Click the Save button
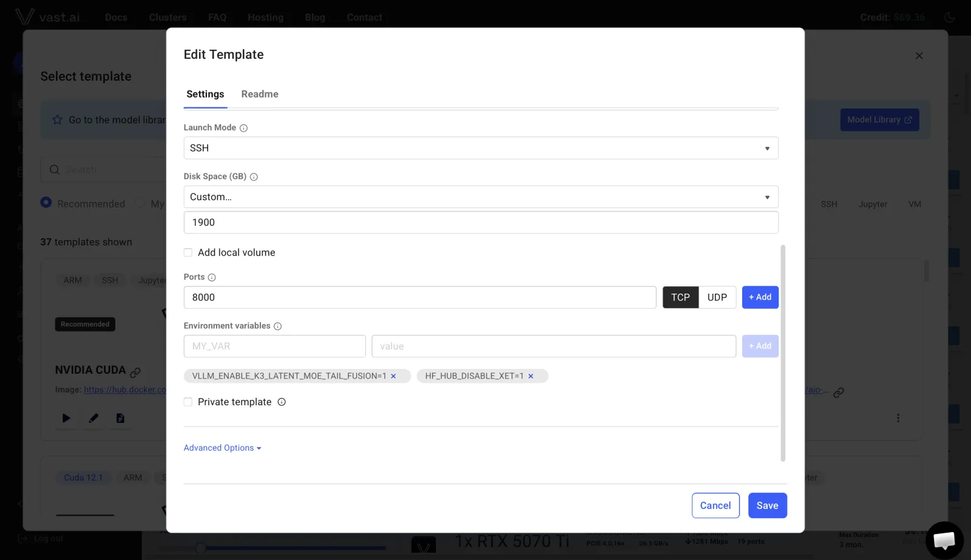Viewport: 971px width, 560px height. pyautogui.click(x=767, y=505)
